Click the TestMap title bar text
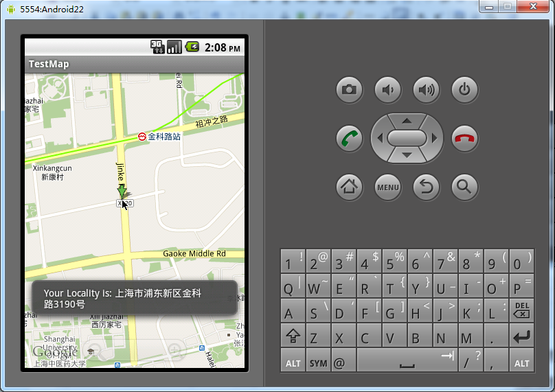 (x=49, y=64)
